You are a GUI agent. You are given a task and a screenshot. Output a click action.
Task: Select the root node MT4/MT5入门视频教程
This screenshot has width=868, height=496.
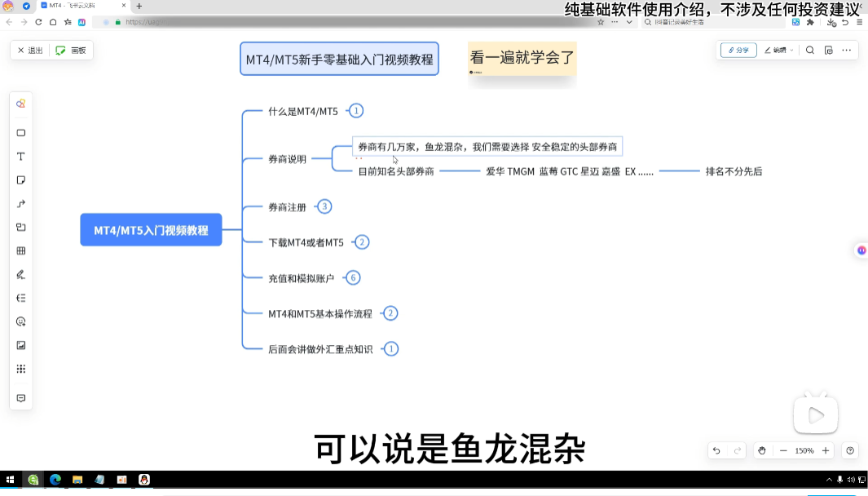tap(151, 230)
